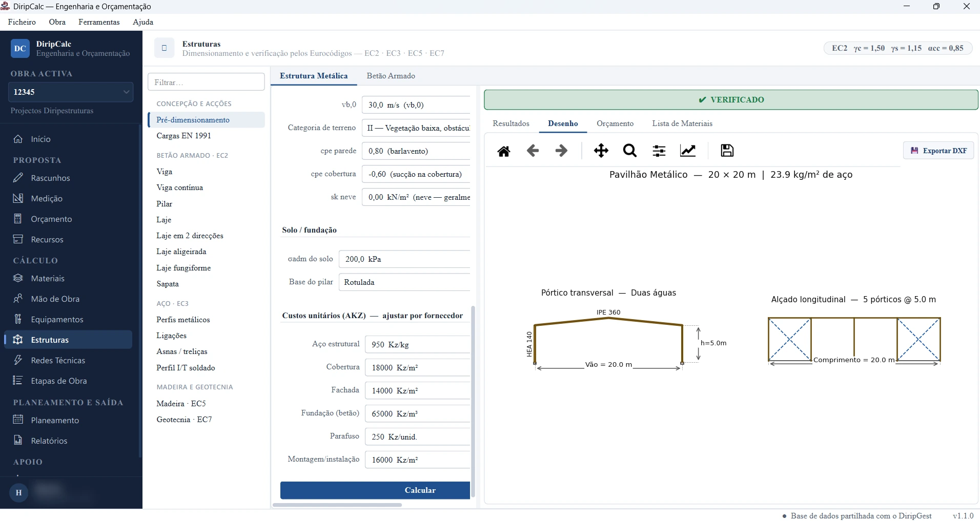Viewport: 980px width, 521px height.
Task: Open subplot configuration sliders icon
Action: (x=659, y=151)
